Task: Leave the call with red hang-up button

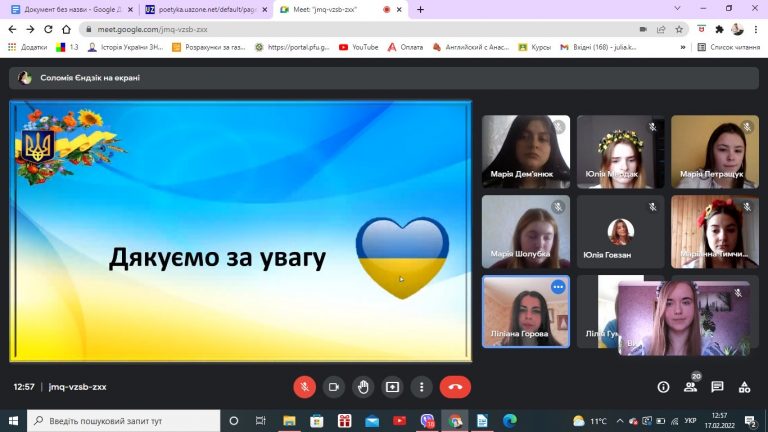Action: tap(455, 387)
